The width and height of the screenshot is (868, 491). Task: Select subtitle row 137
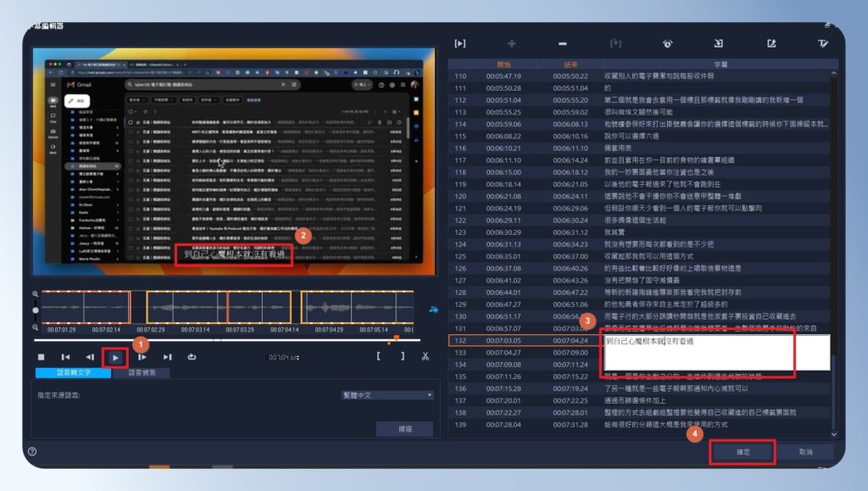639,401
